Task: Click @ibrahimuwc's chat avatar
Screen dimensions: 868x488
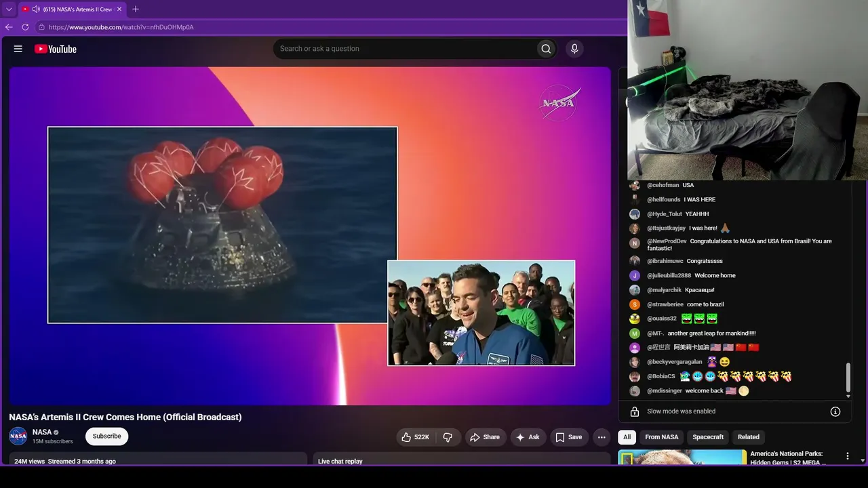Action: coord(635,261)
